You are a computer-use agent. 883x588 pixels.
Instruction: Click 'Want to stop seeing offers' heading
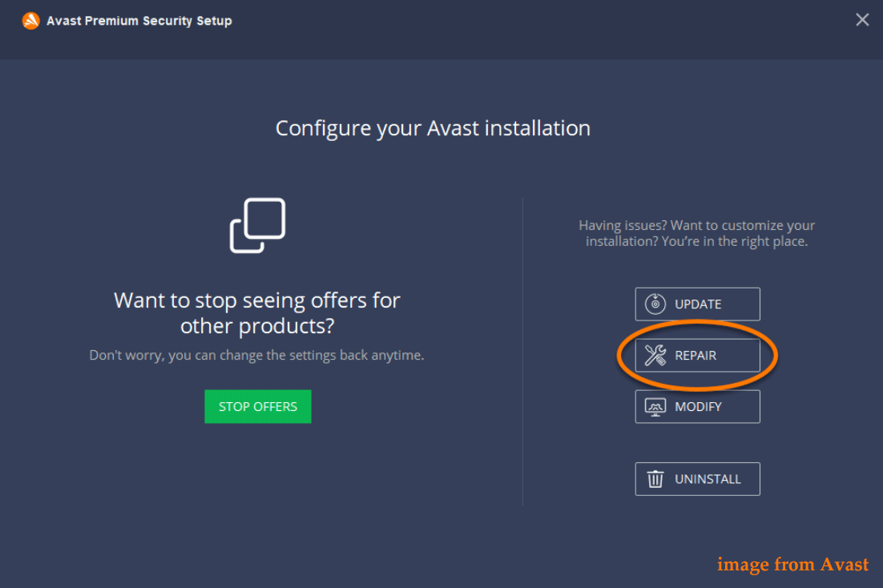tap(256, 313)
